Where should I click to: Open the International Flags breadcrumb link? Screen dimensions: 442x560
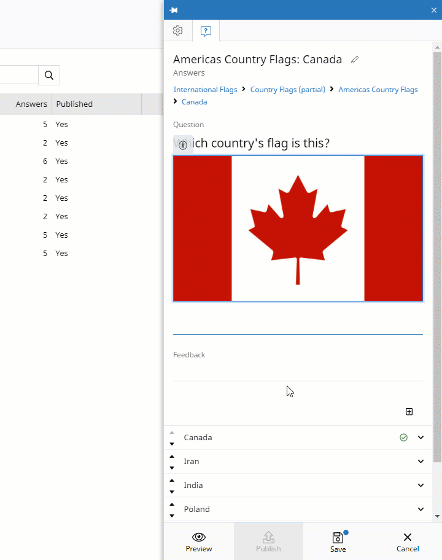(x=205, y=89)
